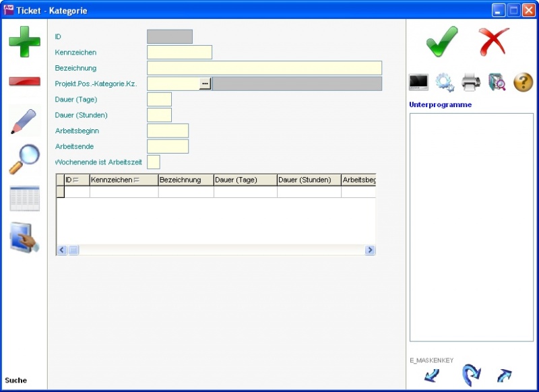Select the pencil edit icon

coord(24,121)
